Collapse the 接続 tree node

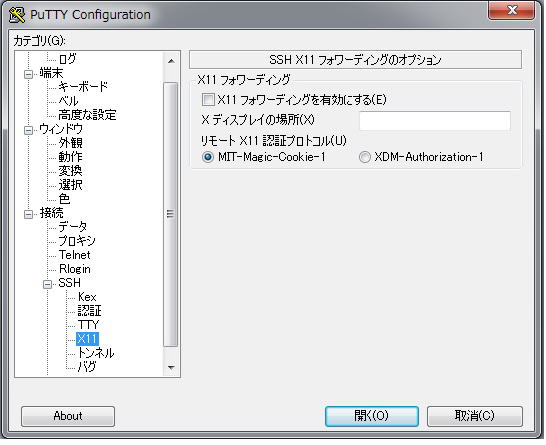click(x=29, y=214)
